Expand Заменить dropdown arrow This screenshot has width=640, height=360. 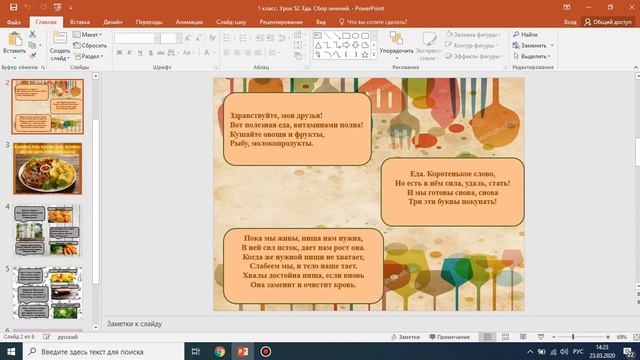tap(552, 45)
